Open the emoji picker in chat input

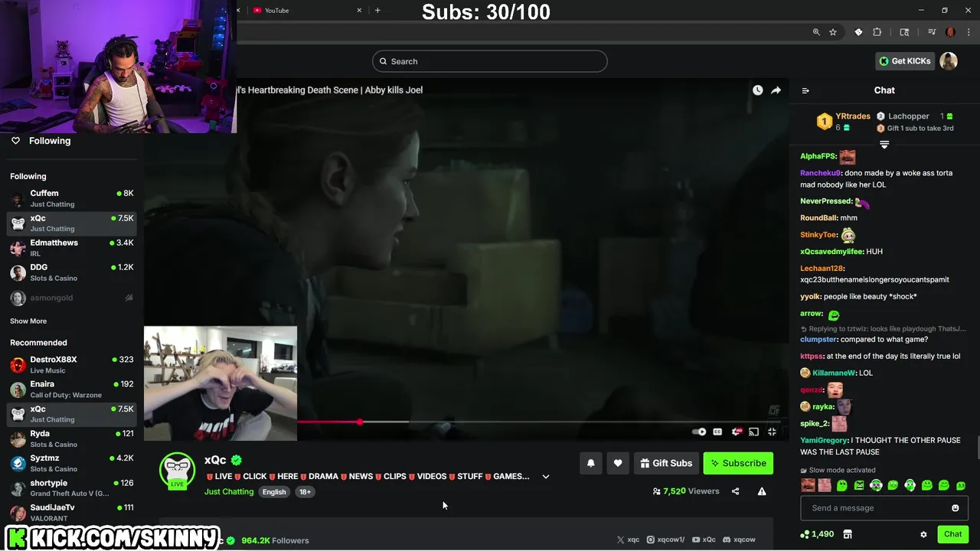(x=955, y=508)
